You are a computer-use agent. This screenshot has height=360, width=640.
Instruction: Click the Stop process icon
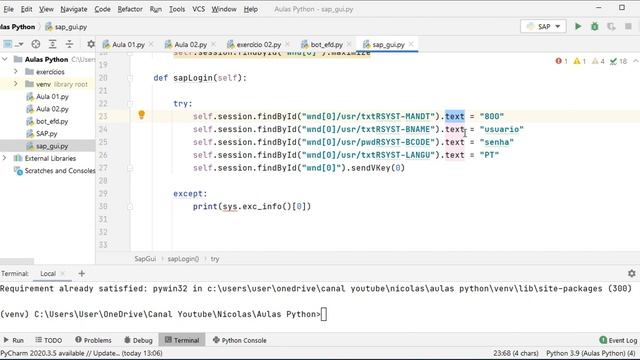click(628, 27)
